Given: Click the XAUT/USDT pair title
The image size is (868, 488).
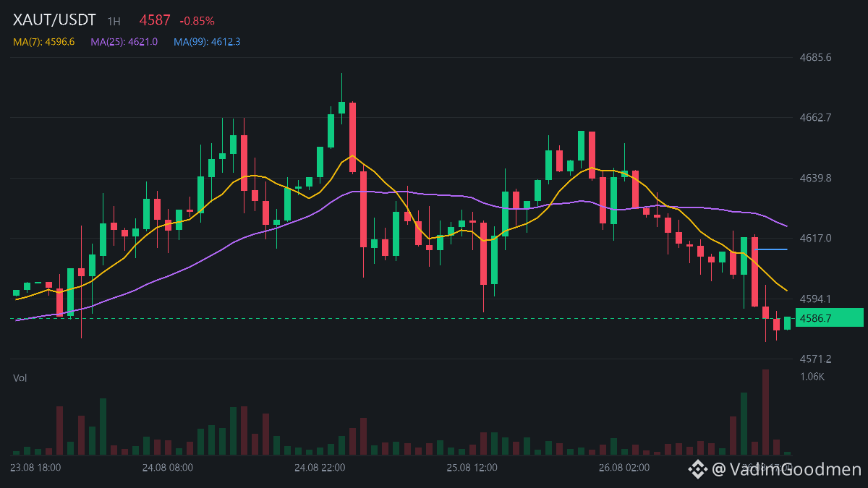Looking at the screenshot, I should tap(55, 20).
